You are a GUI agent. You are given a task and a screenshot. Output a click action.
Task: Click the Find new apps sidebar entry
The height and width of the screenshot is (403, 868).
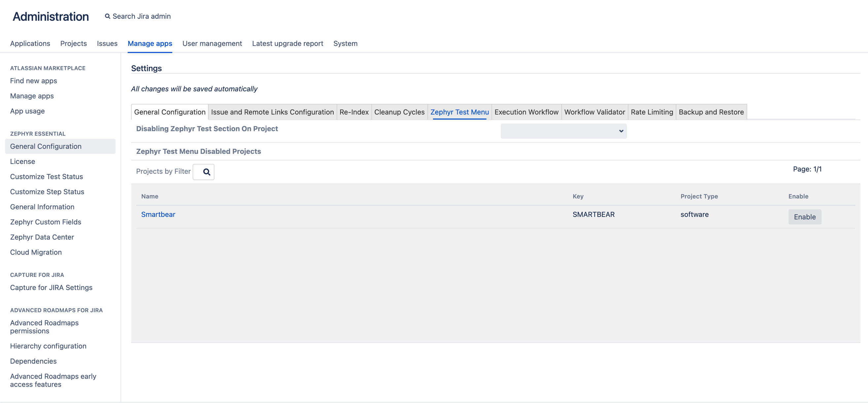click(33, 81)
